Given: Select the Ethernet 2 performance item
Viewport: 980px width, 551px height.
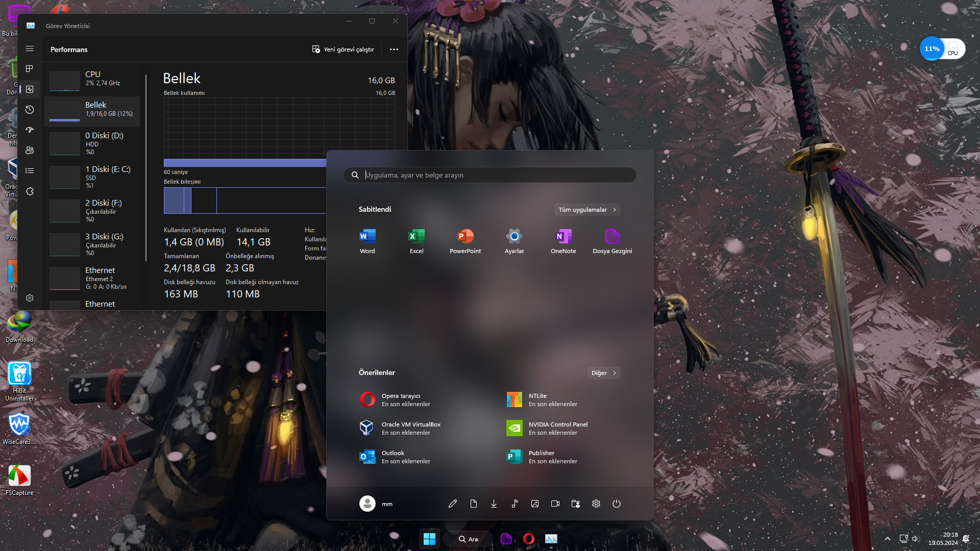Looking at the screenshot, I should pos(92,278).
